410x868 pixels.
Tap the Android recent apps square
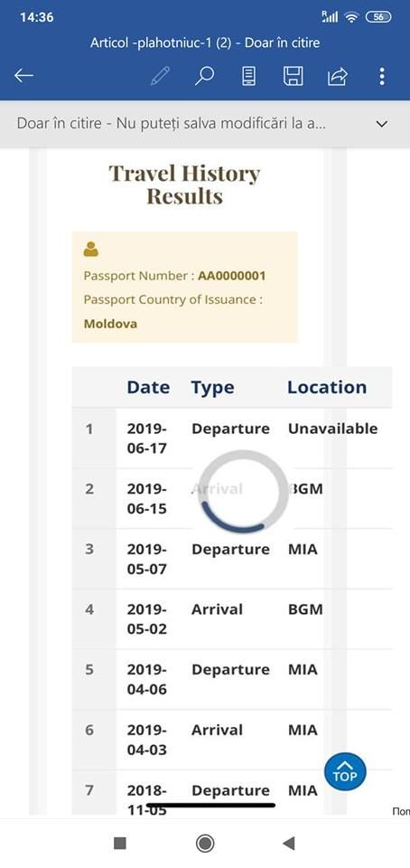pyautogui.click(x=120, y=843)
